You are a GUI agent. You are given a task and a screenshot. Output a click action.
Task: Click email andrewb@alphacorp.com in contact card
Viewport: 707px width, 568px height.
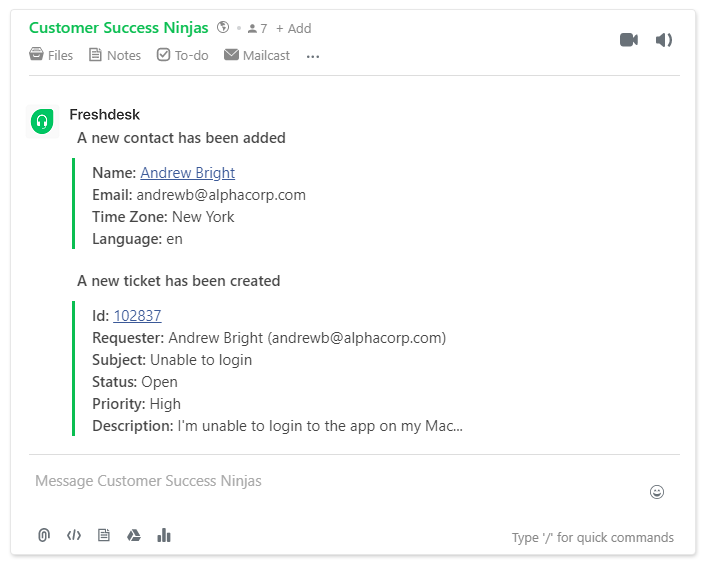tap(221, 195)
